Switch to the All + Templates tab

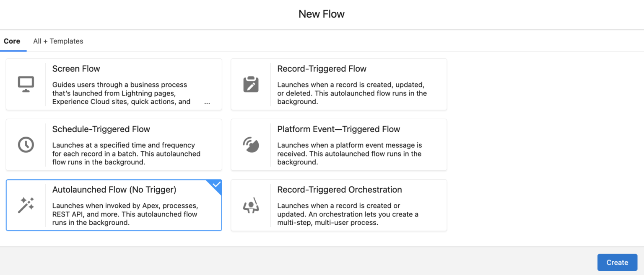58,41
